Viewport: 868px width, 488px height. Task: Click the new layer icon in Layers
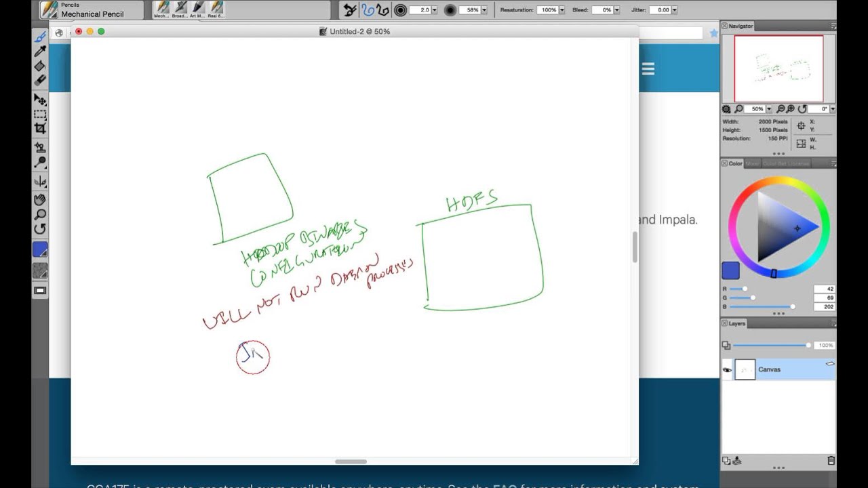click(x=726, y=461)
